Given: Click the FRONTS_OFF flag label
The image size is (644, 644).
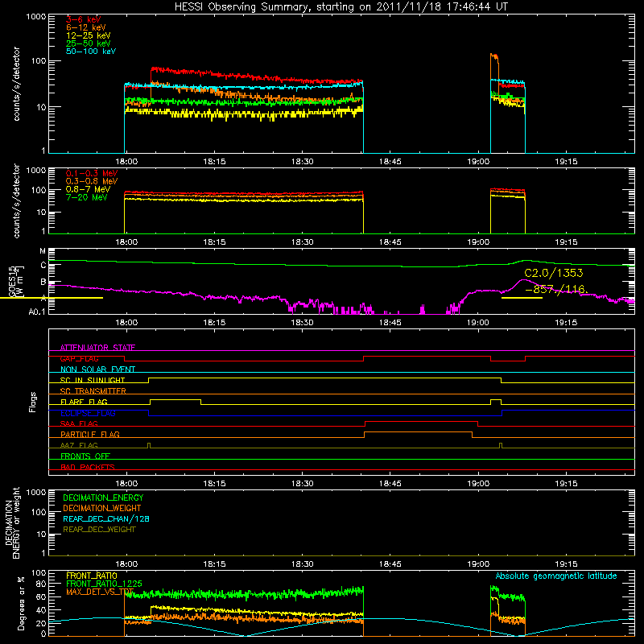Looking at the screenshot, I should coord(85,456).
